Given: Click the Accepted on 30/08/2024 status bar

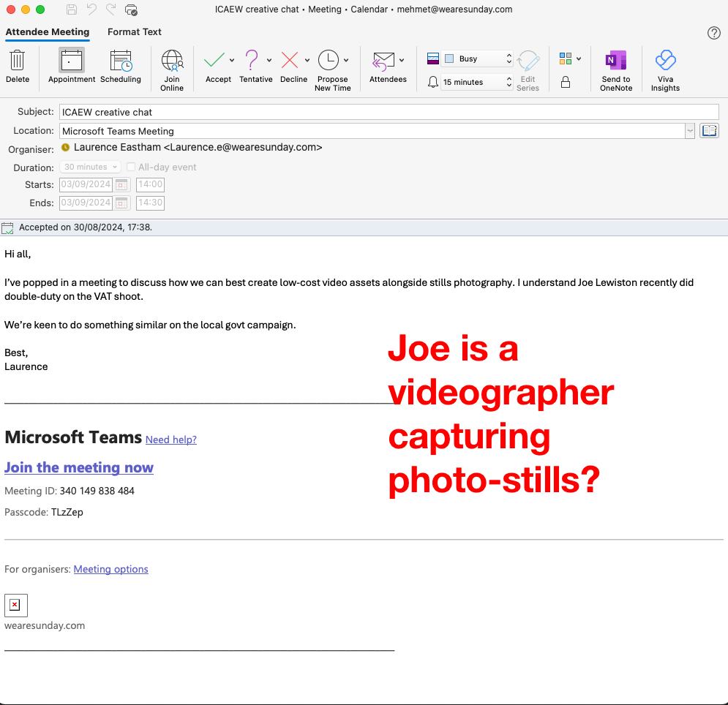Looking at the screenshot, I should [x=364, y=227].
